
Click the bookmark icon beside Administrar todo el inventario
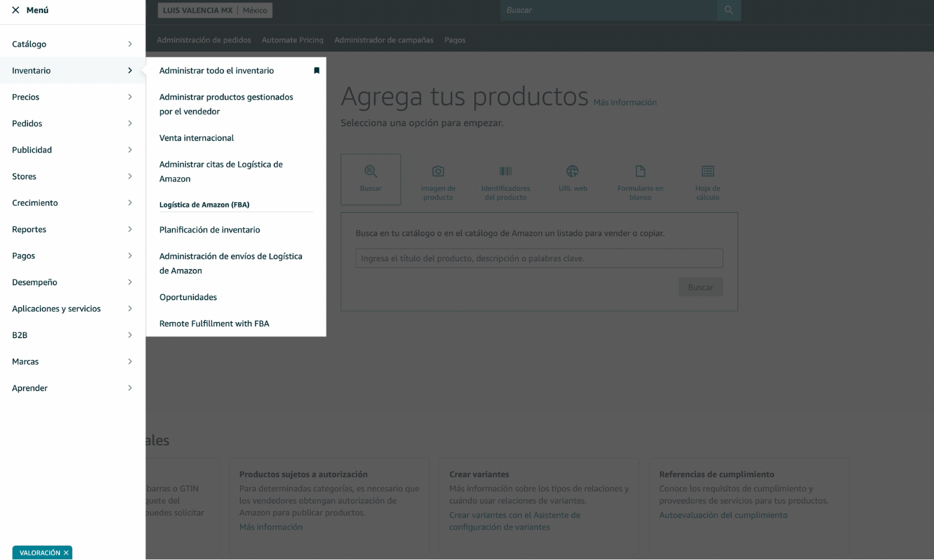coord(316,70)
